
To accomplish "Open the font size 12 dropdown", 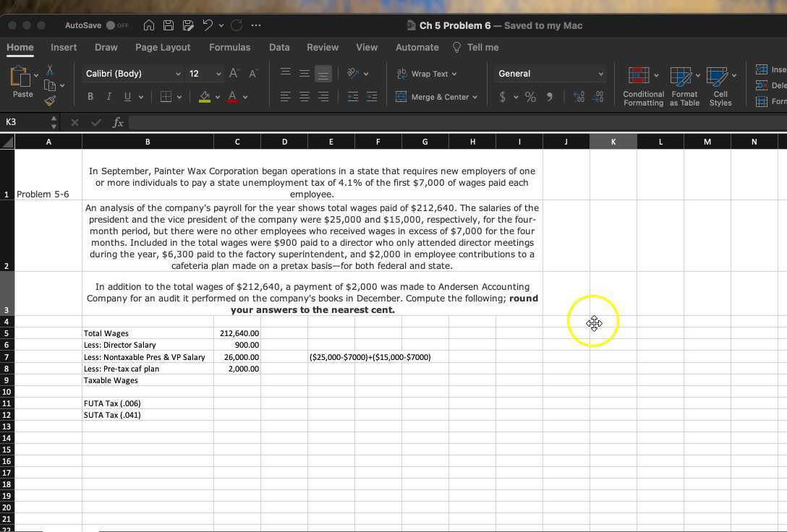I will 218,74.
